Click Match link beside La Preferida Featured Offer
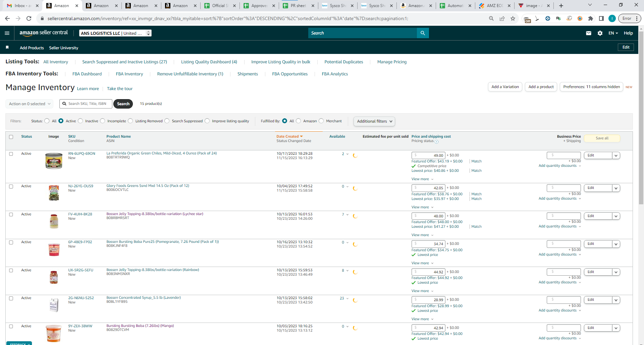Screen dimensions: 644x345 476,161
